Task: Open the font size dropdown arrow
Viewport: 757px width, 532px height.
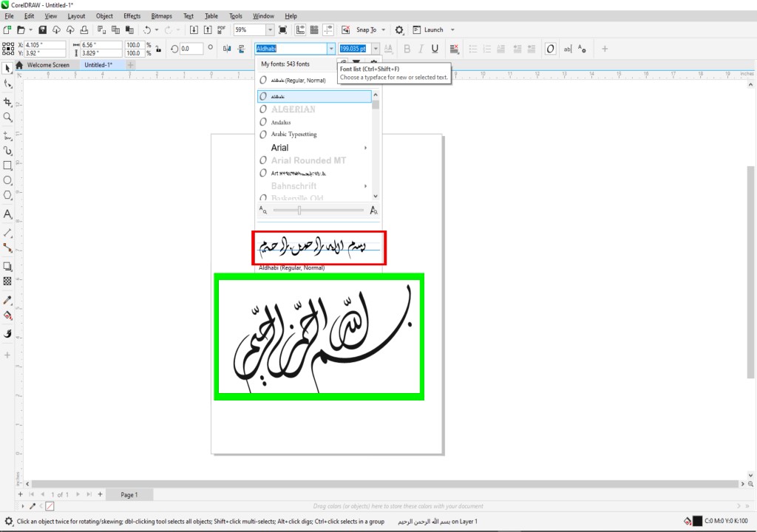Action: (x=376, y=49)
